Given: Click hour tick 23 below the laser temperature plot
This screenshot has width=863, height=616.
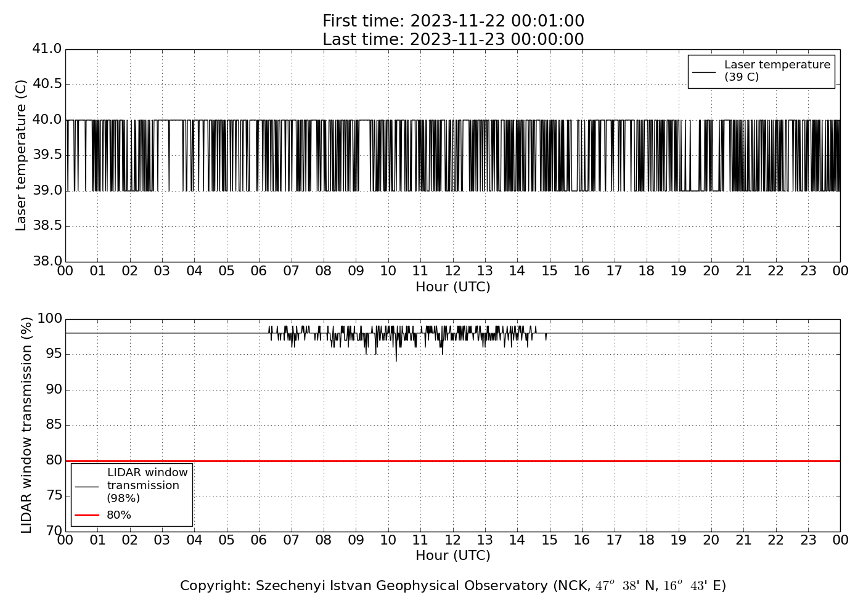Looking at the screenshot, I should [x=808, y=271].
